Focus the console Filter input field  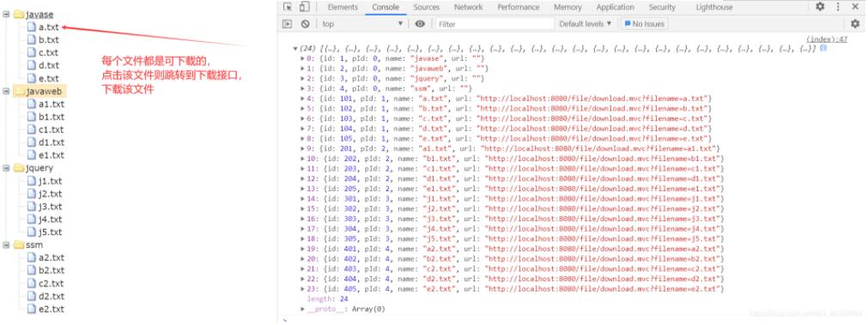(495, 24)
